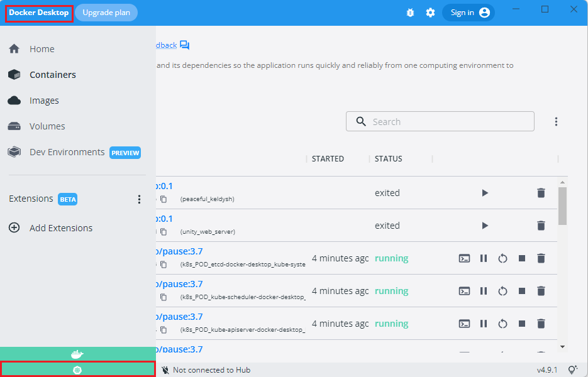Screen dimensions: 588x377
Task: Stop the k8s_POD_kube-apiserver container
Action: point(521,324)
